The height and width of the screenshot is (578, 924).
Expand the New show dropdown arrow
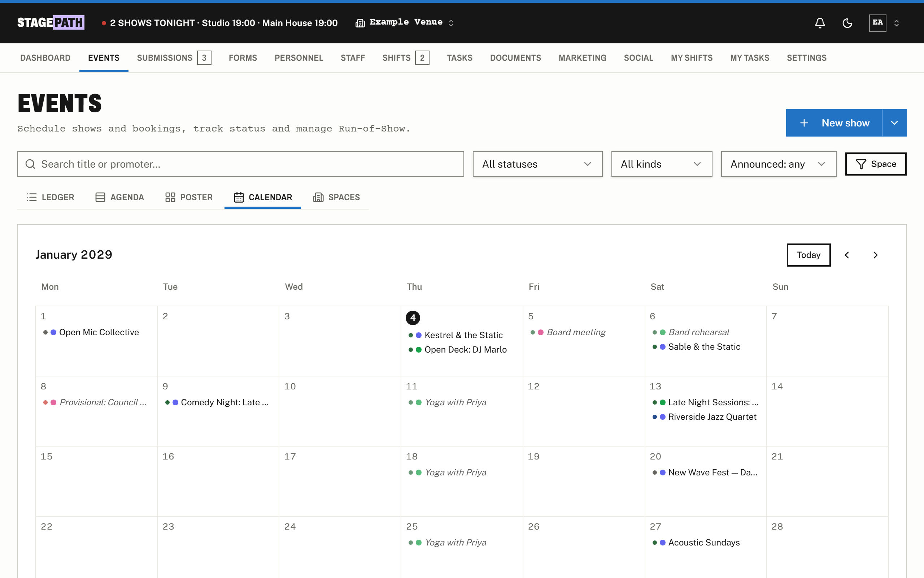(x=894, y=123)
